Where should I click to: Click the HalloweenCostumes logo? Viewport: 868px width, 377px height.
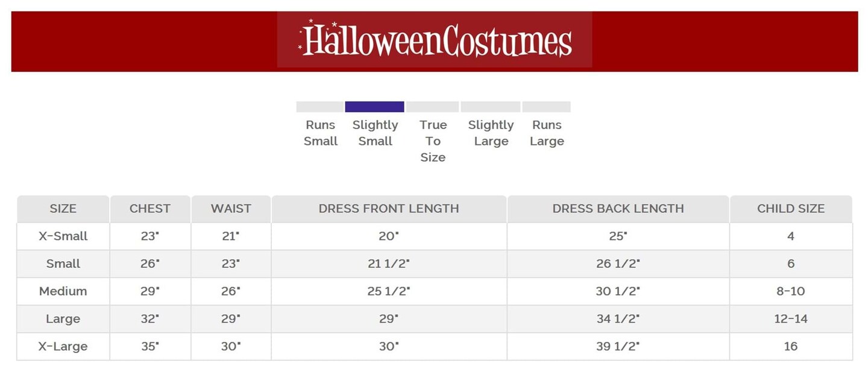click(435, 40)
